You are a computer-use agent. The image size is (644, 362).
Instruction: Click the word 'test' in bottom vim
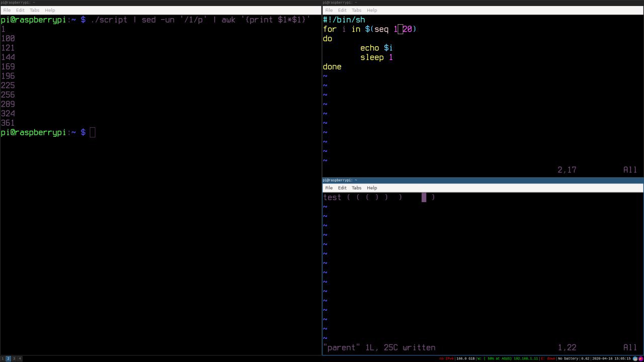(x=332, y=198)
